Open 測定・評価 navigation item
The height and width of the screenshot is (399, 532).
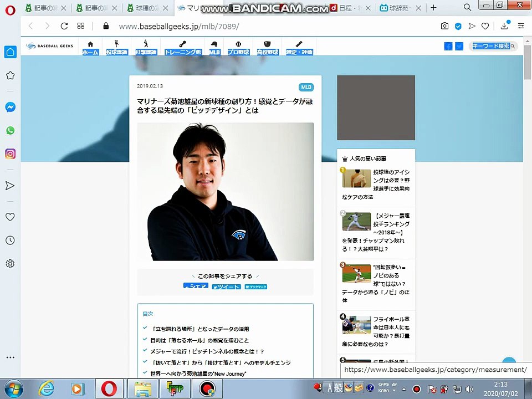tap(299, 48)
